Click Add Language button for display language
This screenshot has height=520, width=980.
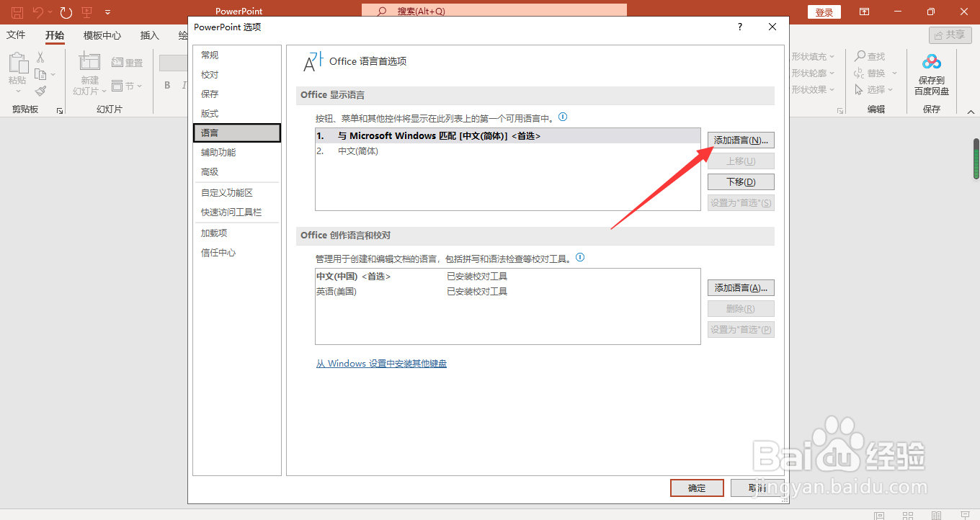pyautogui.click(x=741, y=140)
